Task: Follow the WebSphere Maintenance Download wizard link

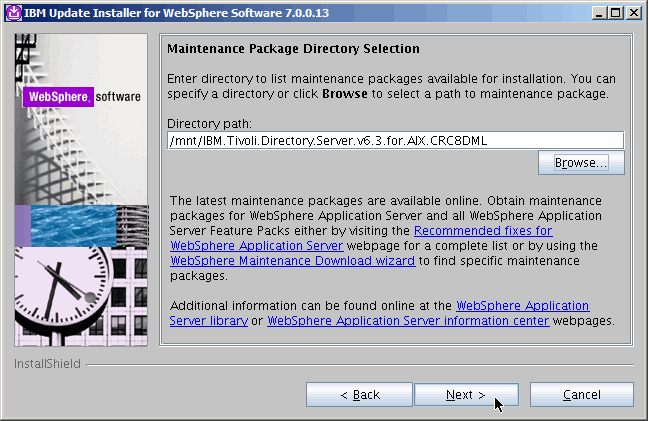Action: 292,260
